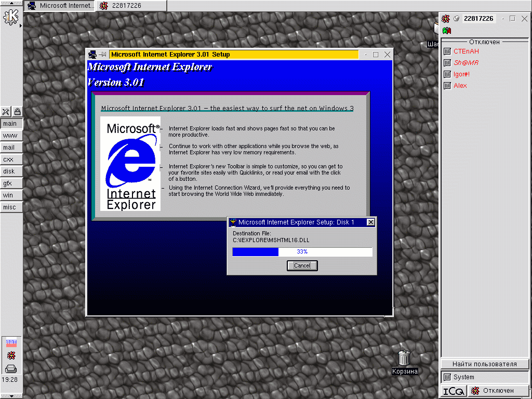The width and height of the screenshot is (532, 399).
Task: Click the Microsoft Internet Explorer logo image
Action: pyautogui.click(x=130, y=164)
